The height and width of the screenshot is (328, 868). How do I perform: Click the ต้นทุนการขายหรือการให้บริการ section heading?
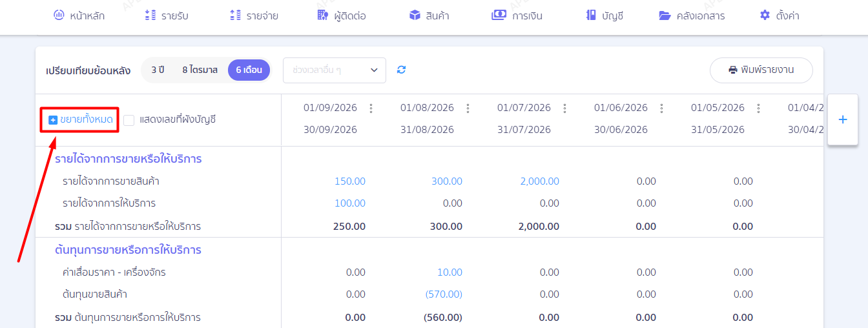point(128,250)
